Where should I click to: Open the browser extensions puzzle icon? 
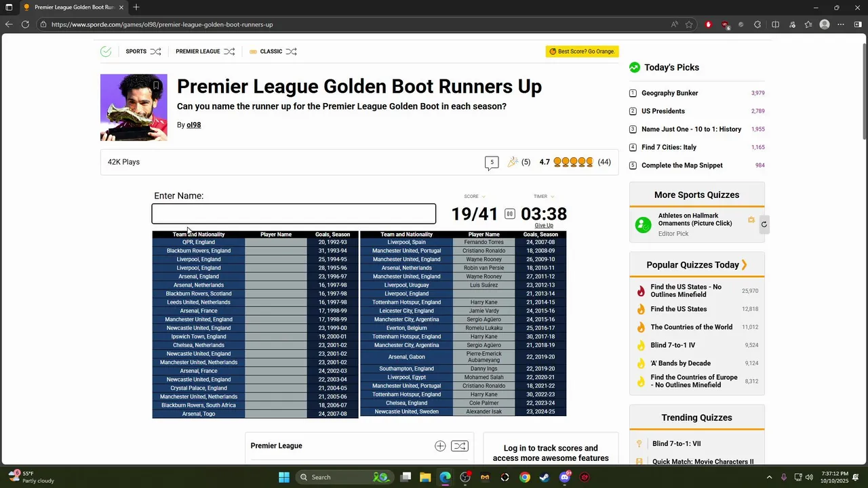[x=759, y=24]
